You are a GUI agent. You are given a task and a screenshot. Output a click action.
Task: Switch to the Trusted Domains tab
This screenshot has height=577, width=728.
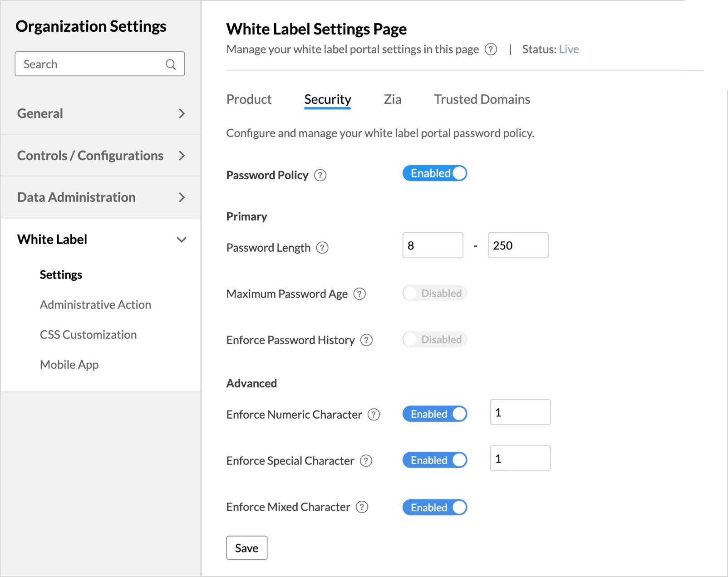pyautogui.click(x=482, y=99)
